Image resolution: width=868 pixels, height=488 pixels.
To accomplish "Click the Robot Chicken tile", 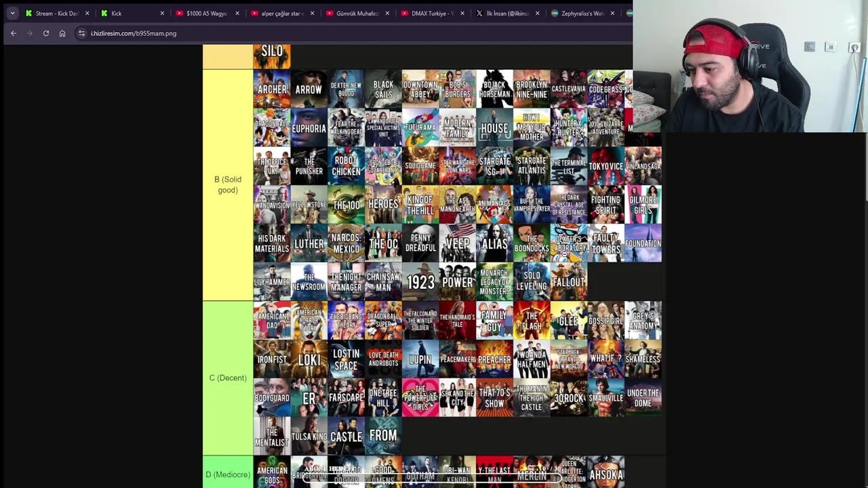I will (x=346, y=166).
